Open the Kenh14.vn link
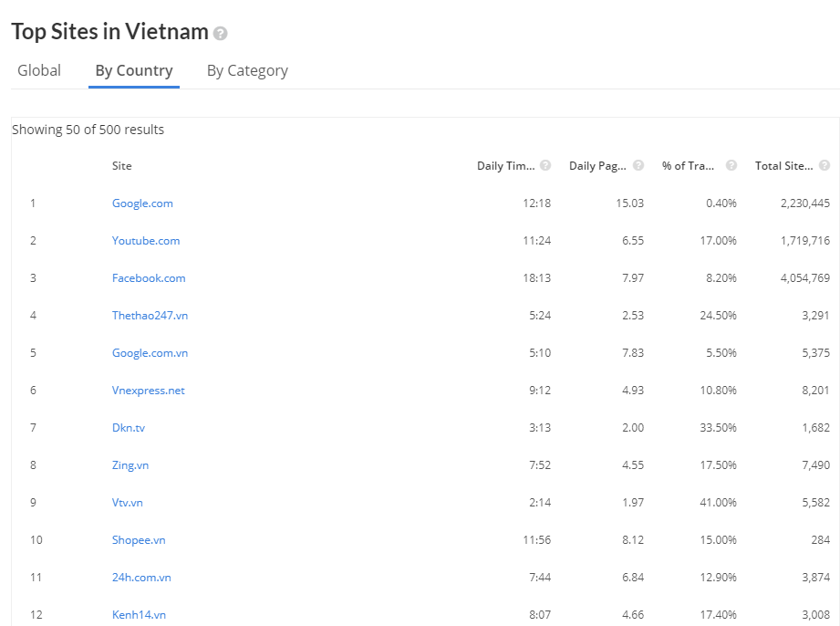 pyautogui.click(x=139, y=615)
